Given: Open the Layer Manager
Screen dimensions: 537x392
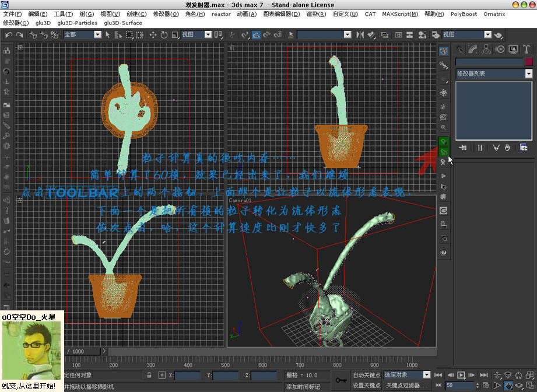Looking at the screenshot, I should (x=385, y=34).
